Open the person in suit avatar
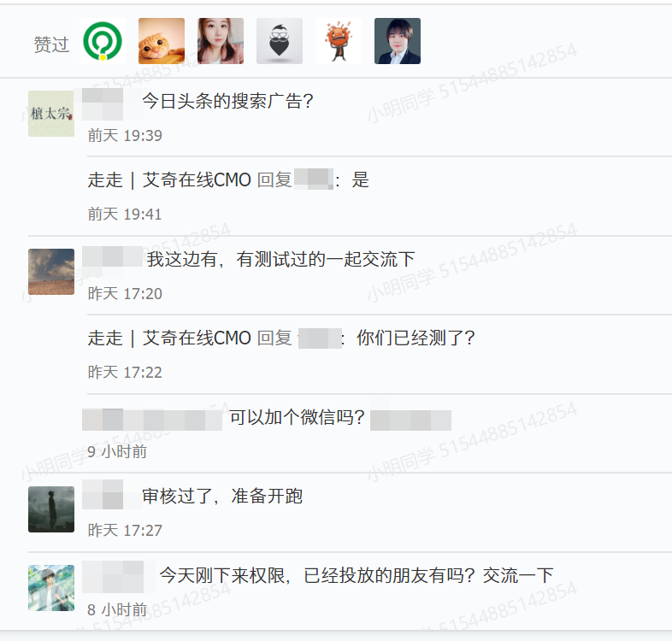 click(398, 41)
